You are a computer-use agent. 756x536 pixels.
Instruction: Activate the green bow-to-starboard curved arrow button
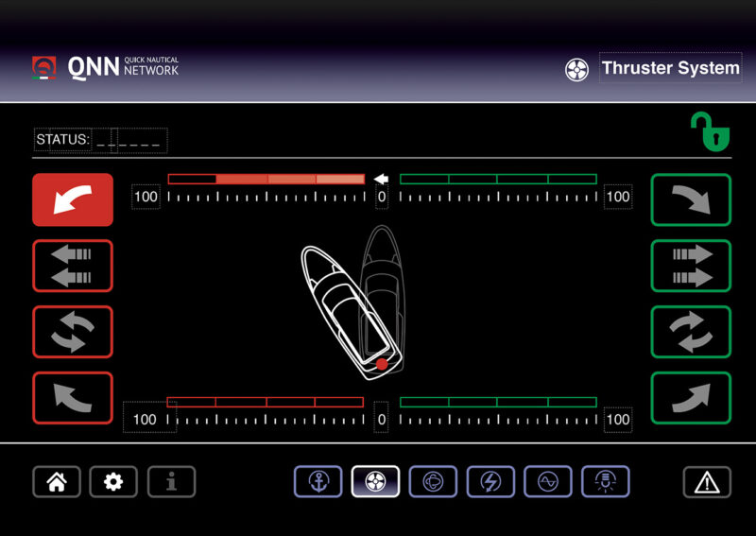click(x=691, y=199)
